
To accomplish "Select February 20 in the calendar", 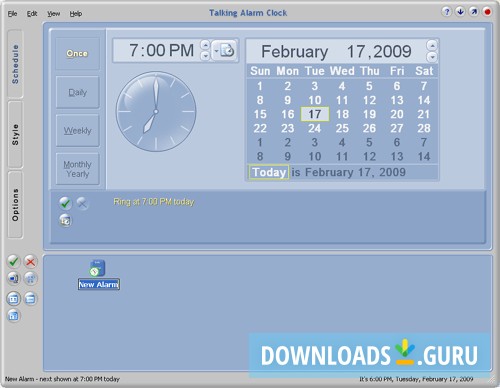I will (397, 114).
